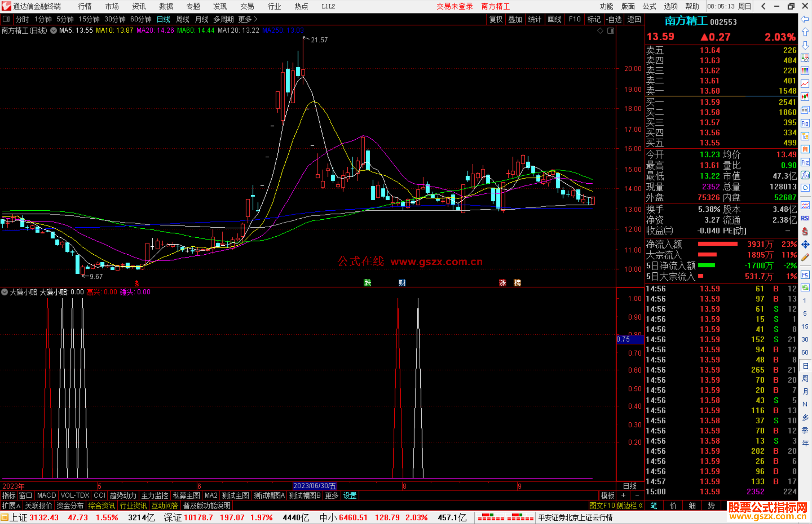Click the four-way move arrows icon
812x524 pixels.
[805, 245]
